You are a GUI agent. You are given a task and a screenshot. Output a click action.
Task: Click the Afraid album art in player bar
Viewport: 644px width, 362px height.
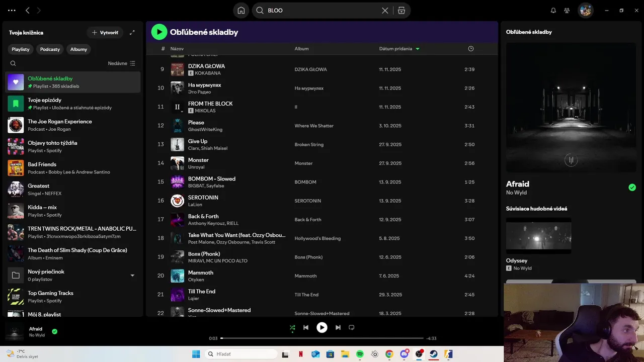point(14,332)
